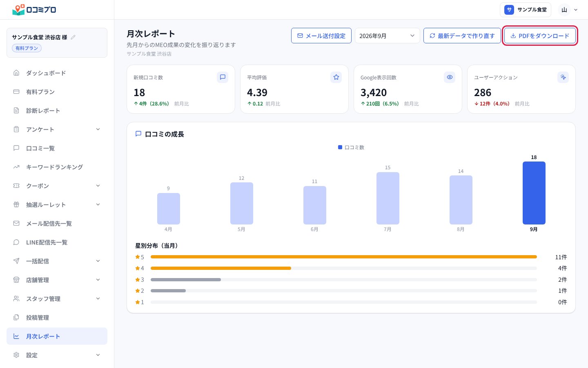Expand the クーポン submenu
Viewport: 588px width, 368px height.
pos(98,186)
